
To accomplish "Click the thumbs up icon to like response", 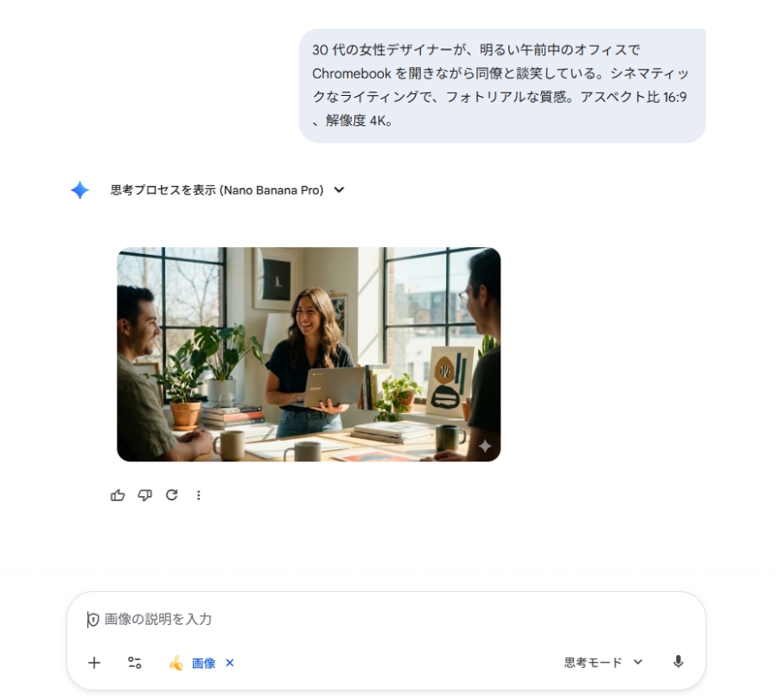I will click(118, 495).
